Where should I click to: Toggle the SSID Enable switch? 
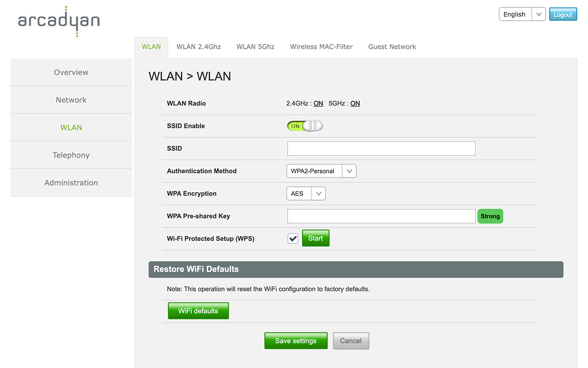[305, 126]
